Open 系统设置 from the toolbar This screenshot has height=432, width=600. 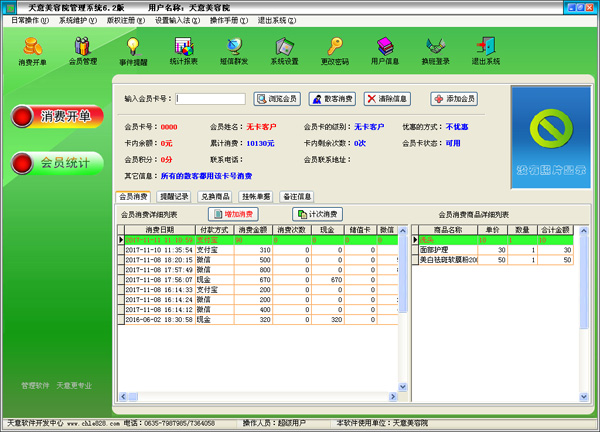coord(284,50)
